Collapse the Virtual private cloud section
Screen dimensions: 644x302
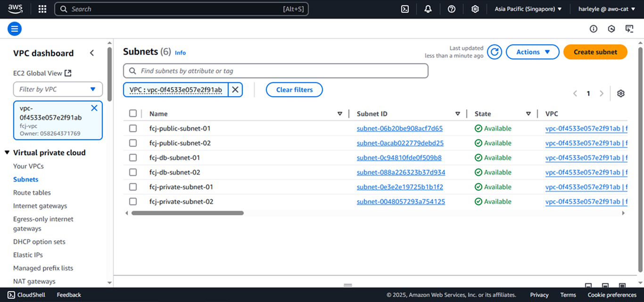coord(7,152)
